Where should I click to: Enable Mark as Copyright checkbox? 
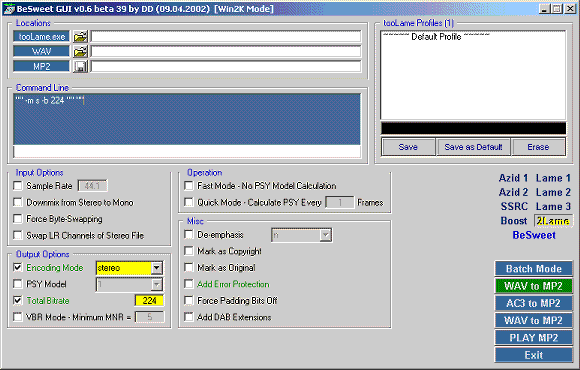(189, 251)
